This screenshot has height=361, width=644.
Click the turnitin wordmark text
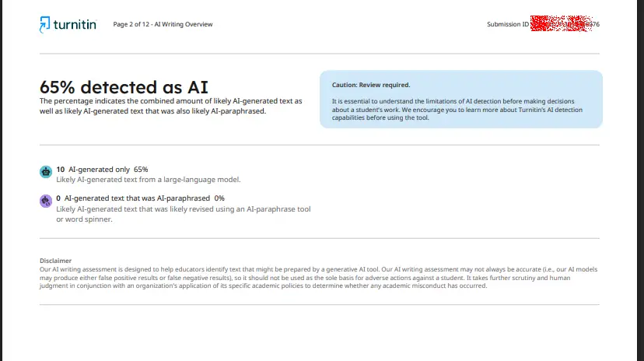75,25
